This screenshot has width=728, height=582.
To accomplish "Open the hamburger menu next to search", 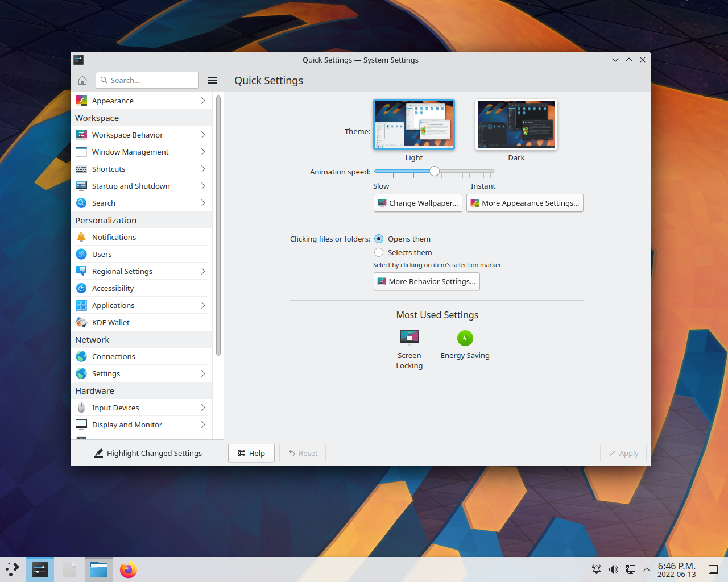I will [212, 80].
